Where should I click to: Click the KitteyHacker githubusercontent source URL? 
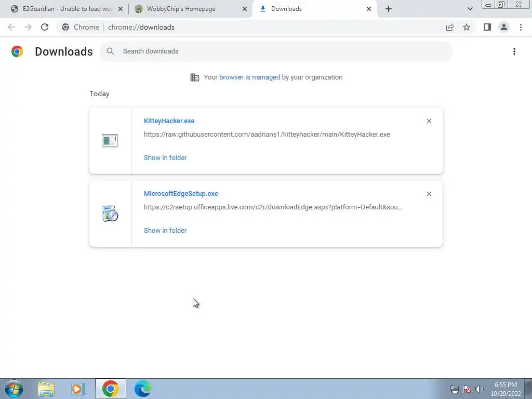(267, 135)
